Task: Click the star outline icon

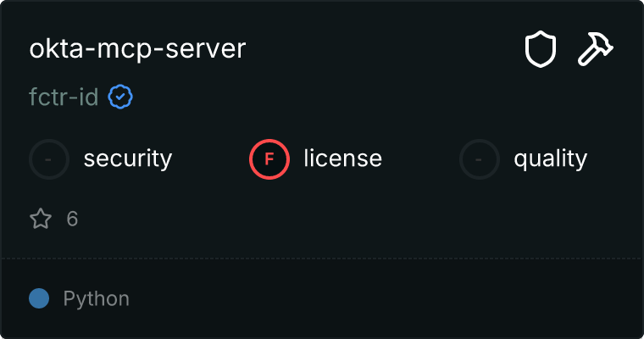Action: tap(41, 220)
